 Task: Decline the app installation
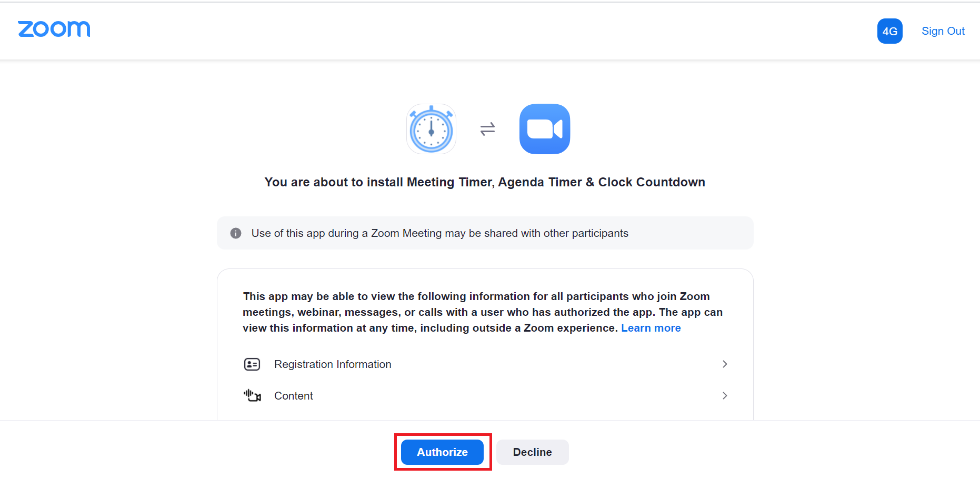(x=532, y=452)
